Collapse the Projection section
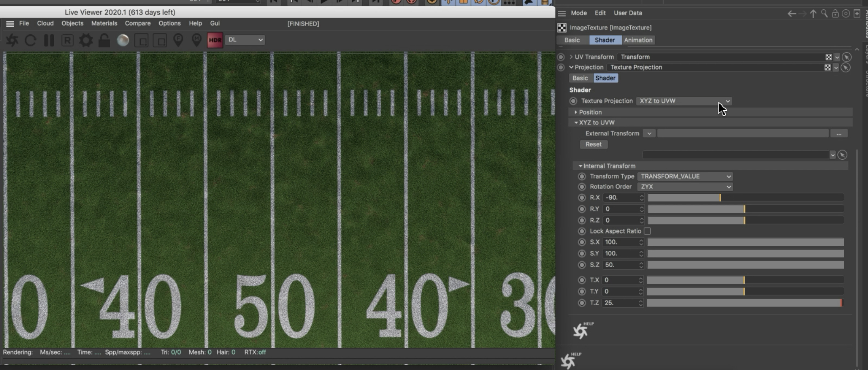 (x=571, y=68)
